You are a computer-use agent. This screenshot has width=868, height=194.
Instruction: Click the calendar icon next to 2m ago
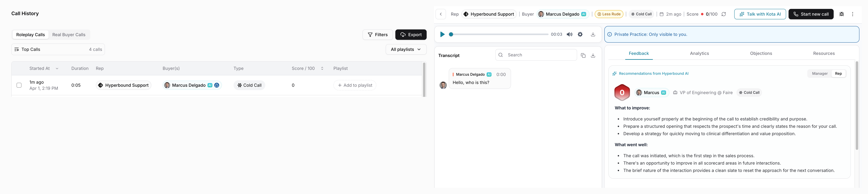click(x=661, y=14)
